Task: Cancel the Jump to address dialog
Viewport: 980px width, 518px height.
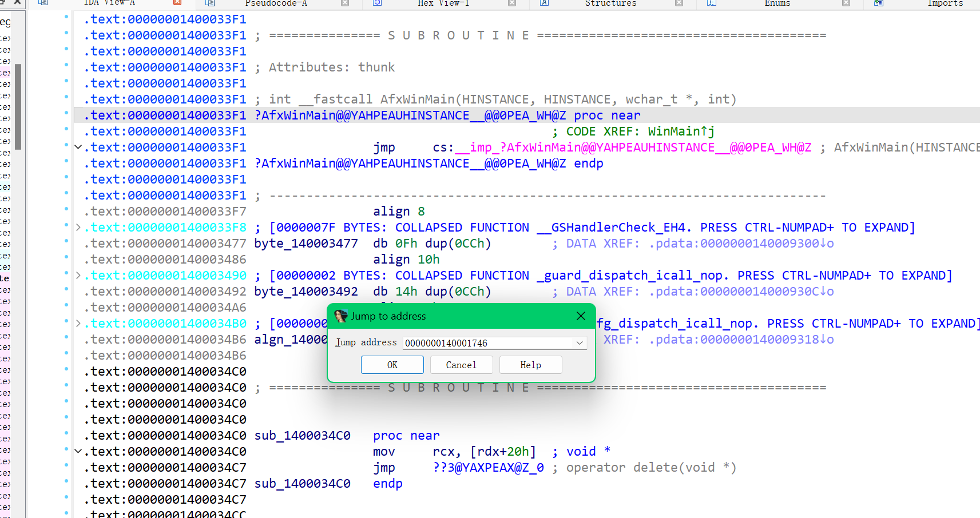Action: tap(461, 365)
